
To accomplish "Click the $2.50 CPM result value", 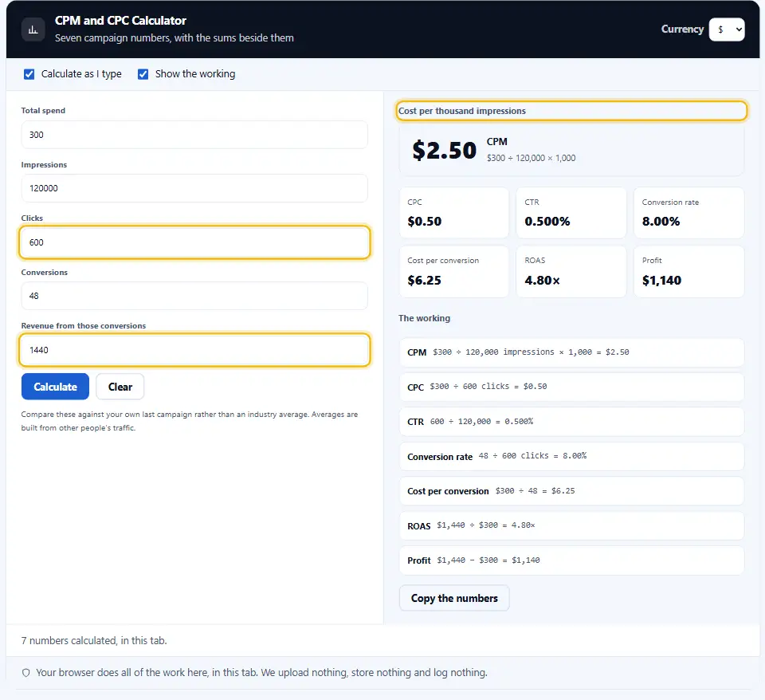I will pos(444,151).
